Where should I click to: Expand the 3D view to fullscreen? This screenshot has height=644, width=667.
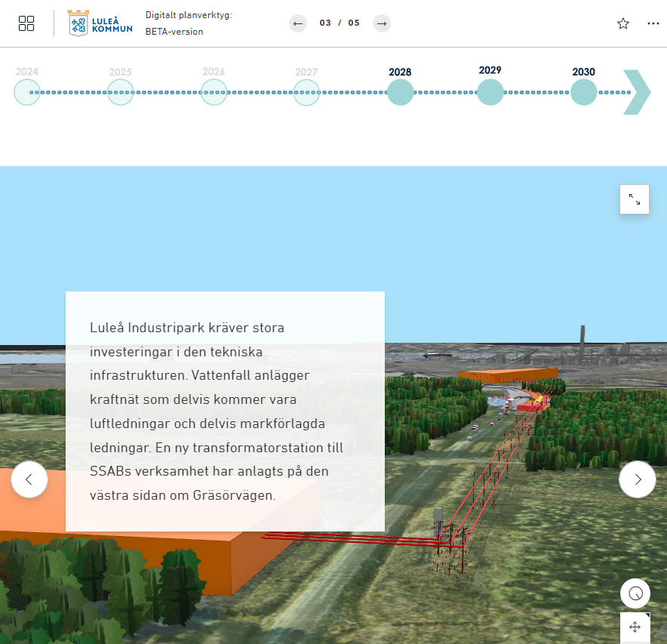(635, 199)
